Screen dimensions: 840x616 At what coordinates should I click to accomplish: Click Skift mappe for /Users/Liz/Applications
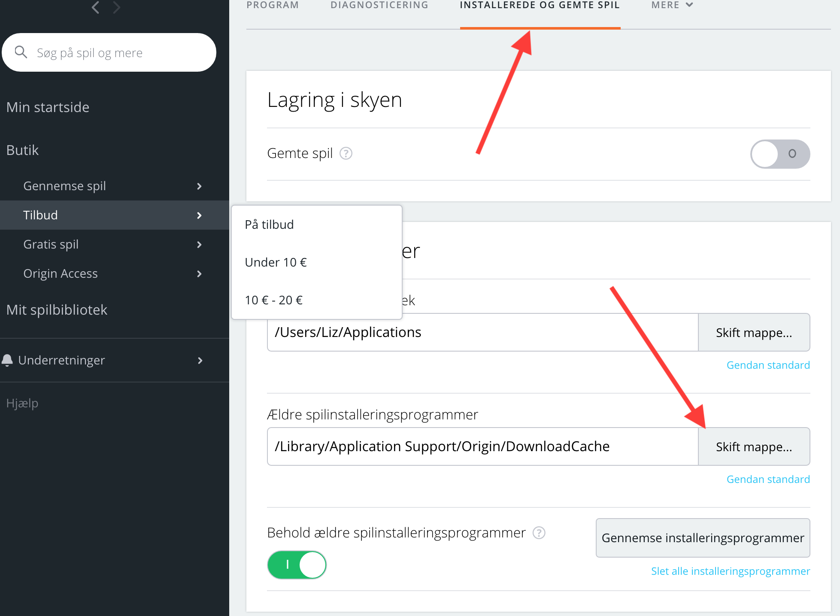[754, 332]
